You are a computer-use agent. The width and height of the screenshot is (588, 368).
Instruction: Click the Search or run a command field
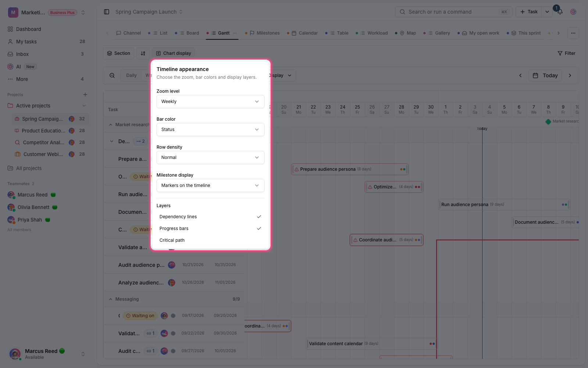(454, 12)
